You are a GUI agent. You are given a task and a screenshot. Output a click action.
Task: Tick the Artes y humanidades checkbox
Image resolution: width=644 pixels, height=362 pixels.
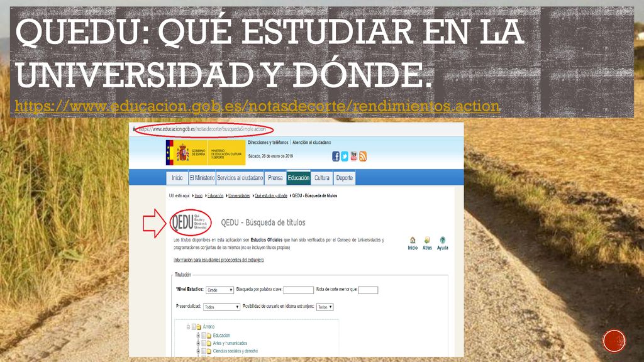[203, 344]
